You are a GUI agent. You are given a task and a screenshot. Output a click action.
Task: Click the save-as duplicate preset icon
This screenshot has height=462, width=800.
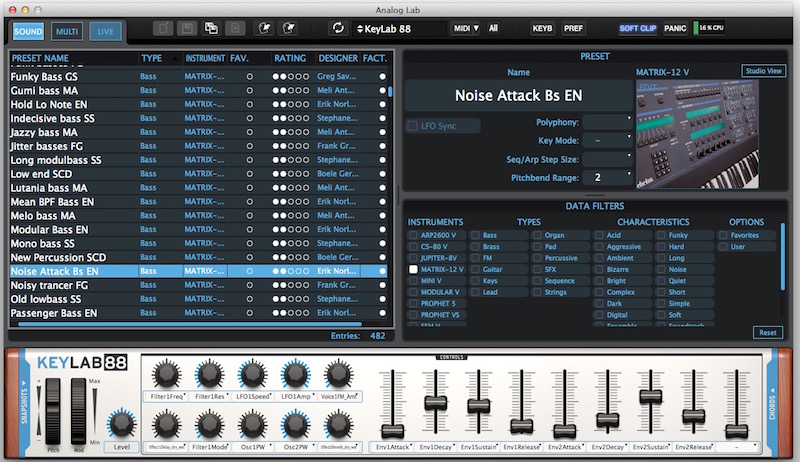(x=211, y=29)
